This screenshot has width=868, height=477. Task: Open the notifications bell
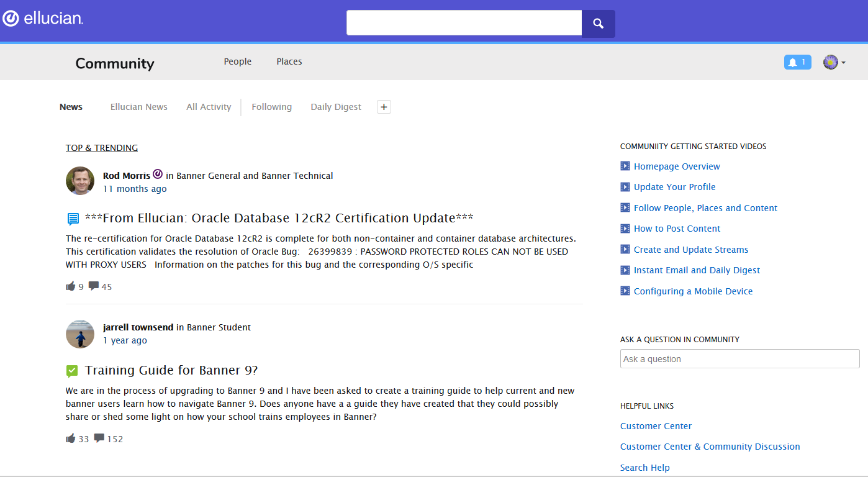click(x=797, y=62)
